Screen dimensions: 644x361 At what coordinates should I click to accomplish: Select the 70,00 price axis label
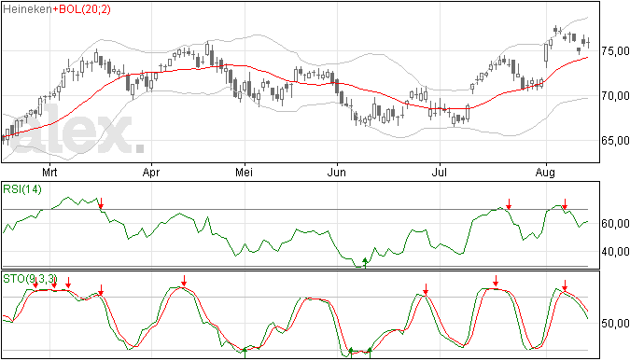coord(616,96)
